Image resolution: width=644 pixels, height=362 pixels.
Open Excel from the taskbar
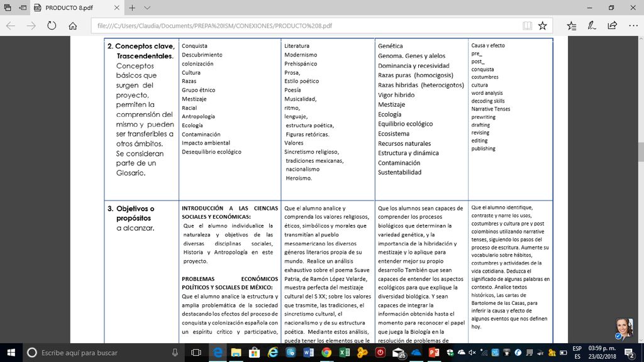(345, 353)
